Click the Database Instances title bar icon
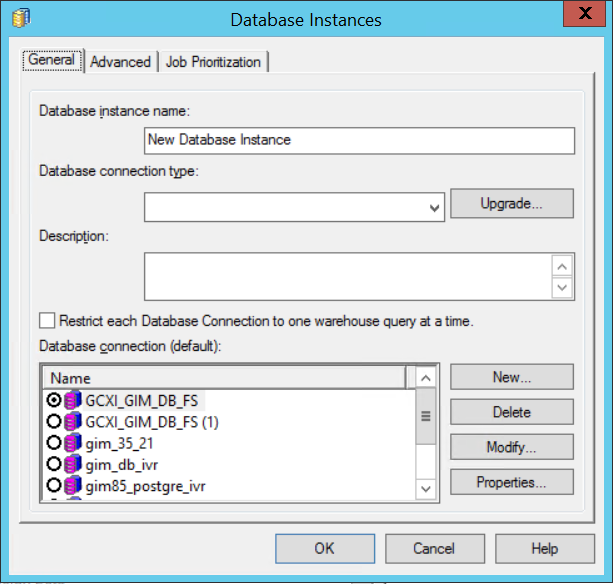The image size is (613, 584). (20, 19)
